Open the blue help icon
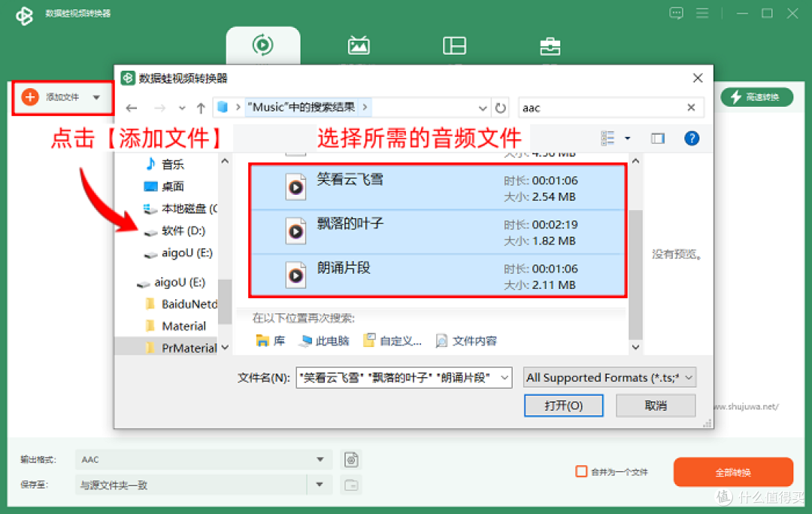The width and height of the screenshot is (812, 514). [692, 138]
